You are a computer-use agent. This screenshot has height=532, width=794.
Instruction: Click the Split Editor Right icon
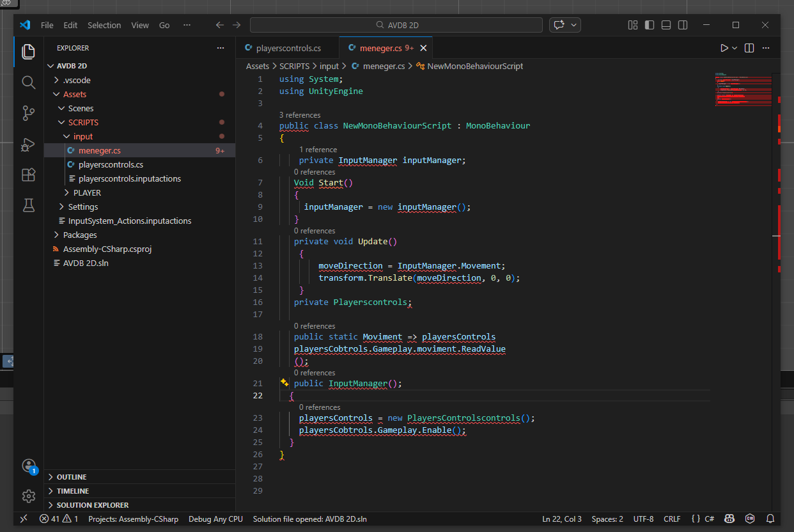(749, 48)
